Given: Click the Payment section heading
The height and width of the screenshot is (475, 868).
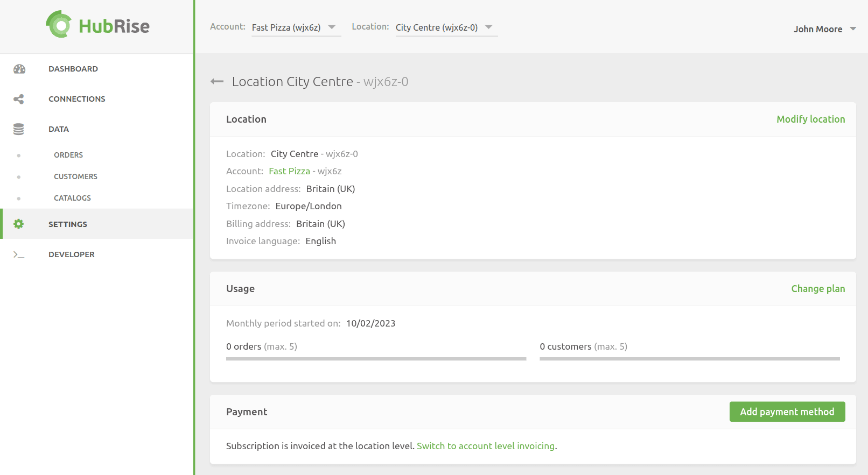Looking at the screenshot, I should (x=247, y=412).
